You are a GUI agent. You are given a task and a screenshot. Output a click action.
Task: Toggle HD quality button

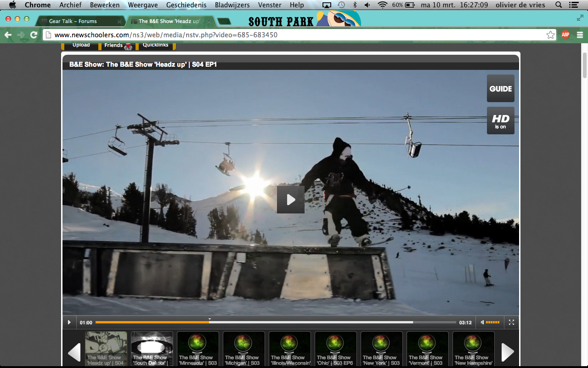[x=500, y=121]
